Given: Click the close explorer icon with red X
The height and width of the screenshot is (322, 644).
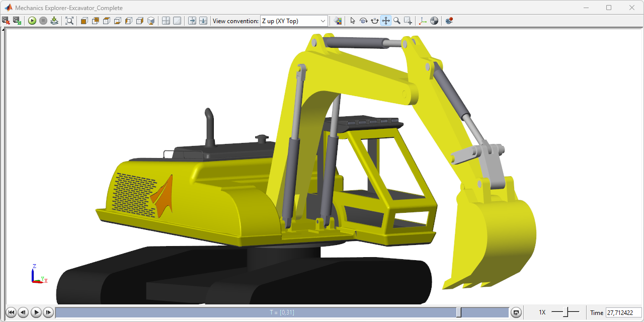Looking at the screenshot, I should coord(6,21).
